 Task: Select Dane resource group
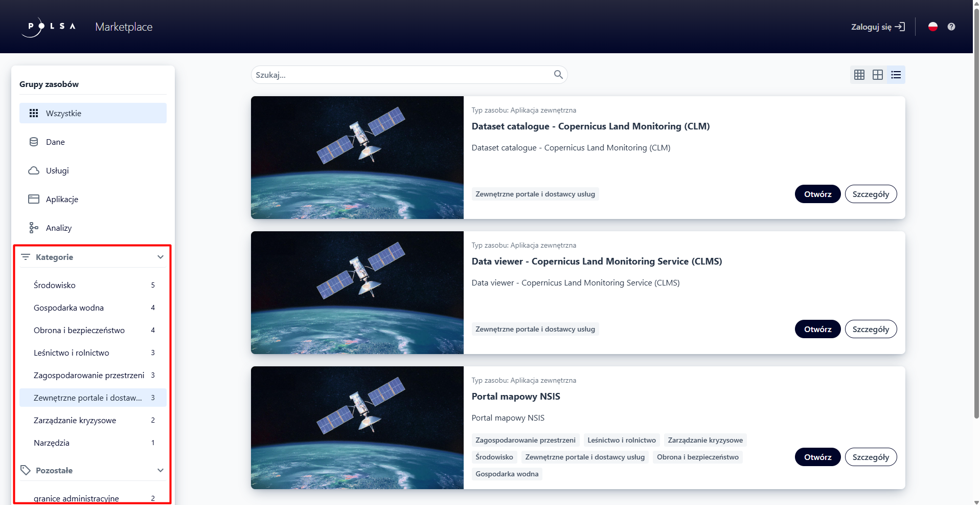93,142
